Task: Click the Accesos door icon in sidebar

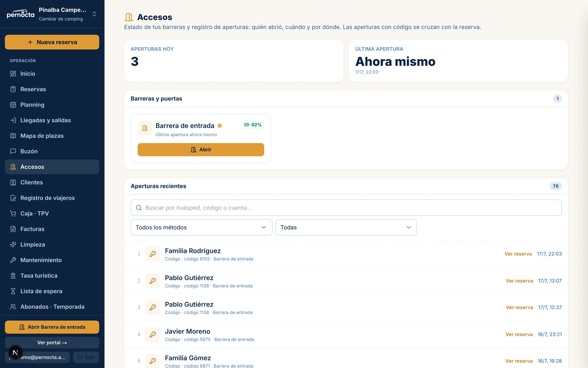Action: click(x=13, y=167)
